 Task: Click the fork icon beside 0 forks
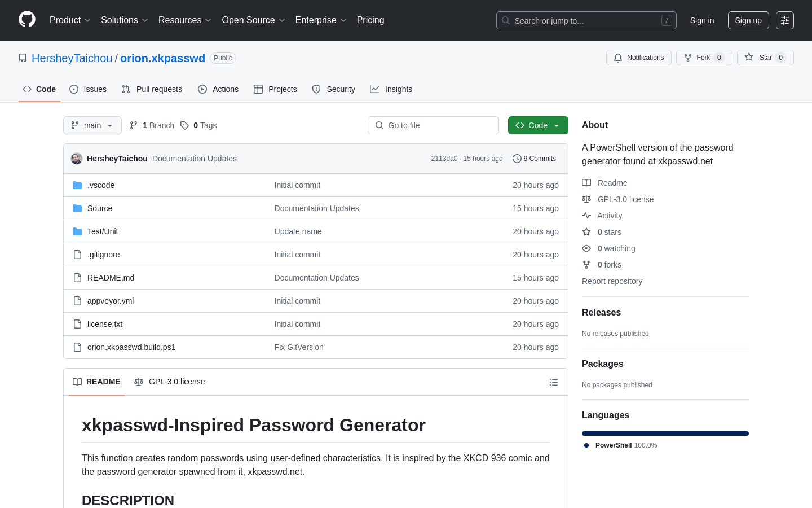click(x=586, y=265)
